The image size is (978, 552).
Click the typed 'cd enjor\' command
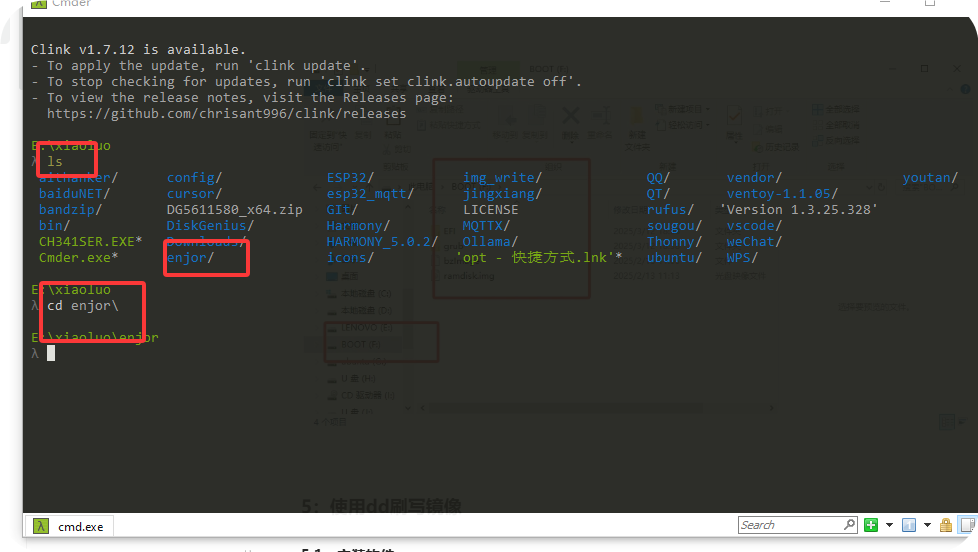pyautogui.click(x=83, y=306)
